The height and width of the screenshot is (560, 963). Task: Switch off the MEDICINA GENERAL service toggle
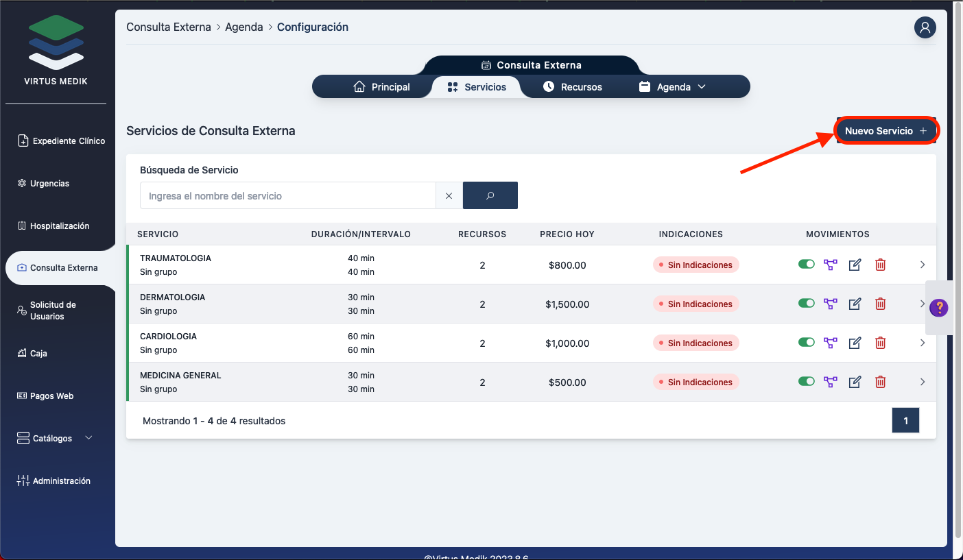point(806,382)
